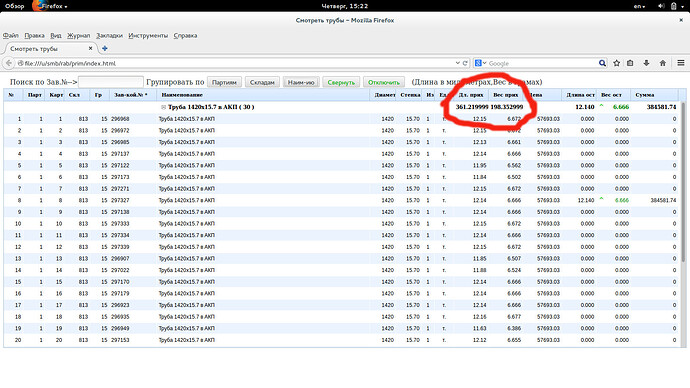
Task: Open the Файл menu
Action: point(11,36)
